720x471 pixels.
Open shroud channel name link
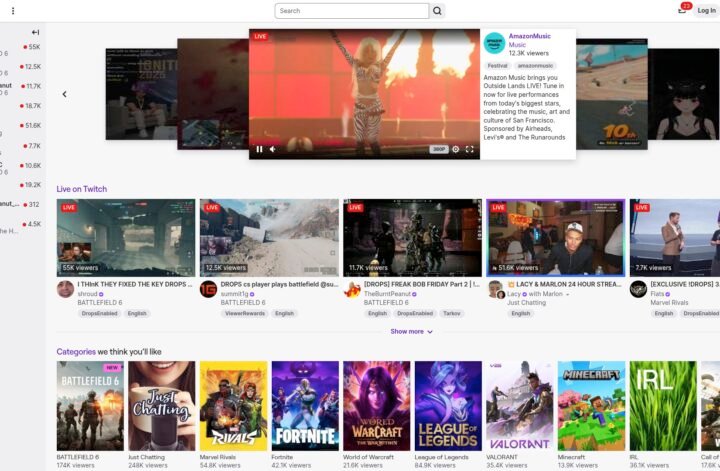(x=87, y=294)
